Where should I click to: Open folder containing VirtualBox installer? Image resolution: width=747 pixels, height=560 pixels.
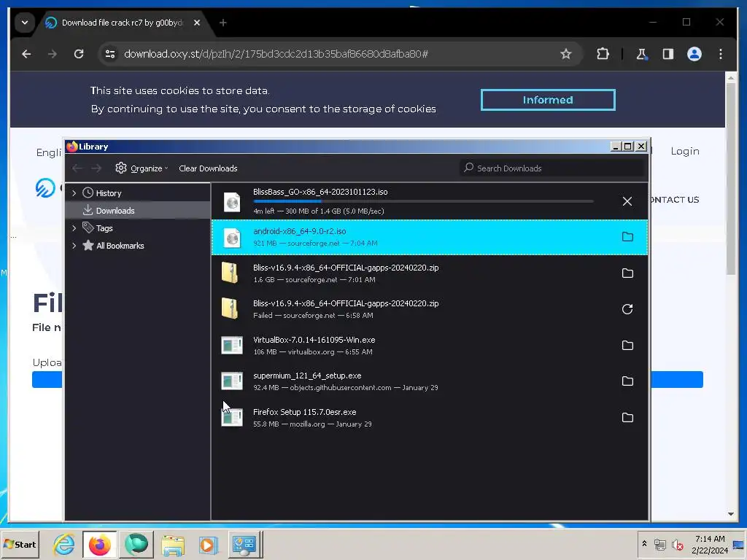point(627,345)
